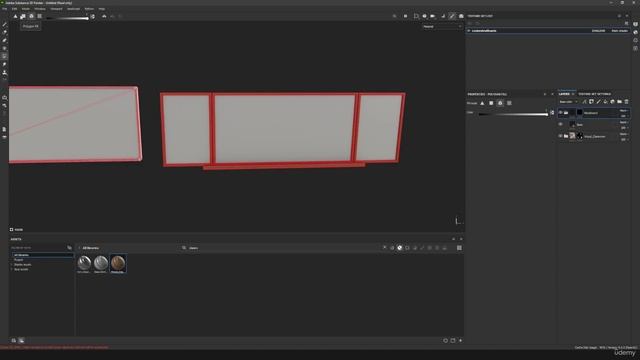Select triangle fill mode in Properties panel
Image resolution: width=640 pixels, height=360 pixels.
point(482,103)
